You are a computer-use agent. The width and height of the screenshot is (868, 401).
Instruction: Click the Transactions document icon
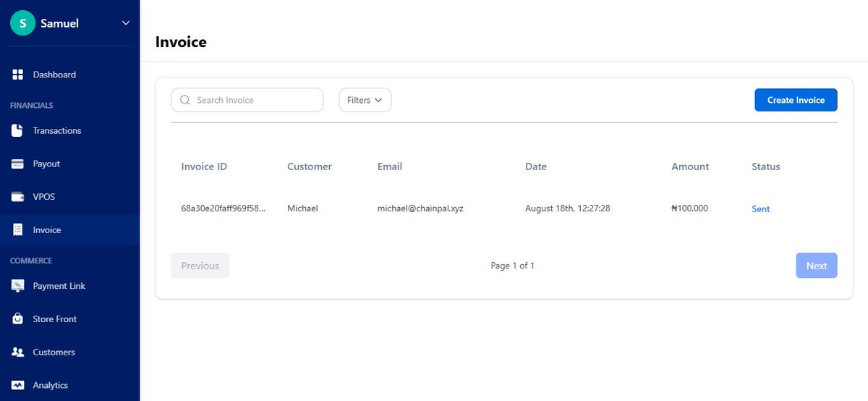[x=18, y=131]
